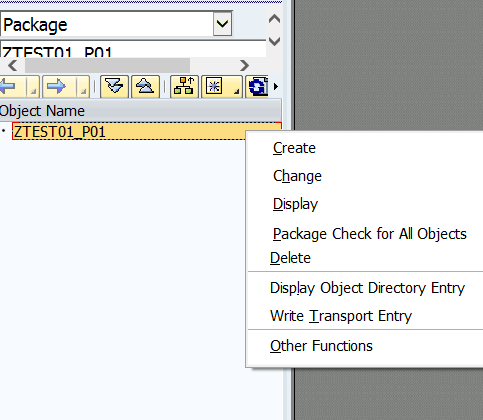Click the ZTEST01_P01 package name input field
The height and width of the screenshot is (420, 483).
tap(133, 49)
